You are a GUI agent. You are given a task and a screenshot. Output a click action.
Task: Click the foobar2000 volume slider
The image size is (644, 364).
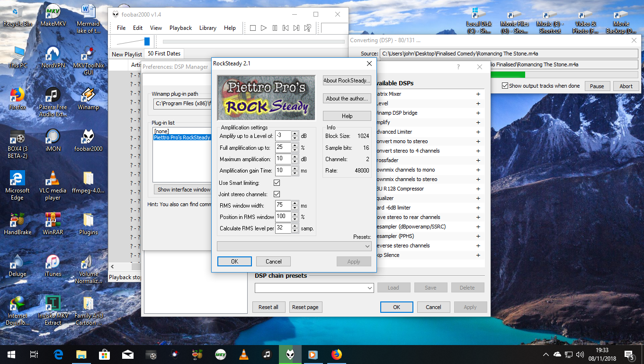[147, 41]
